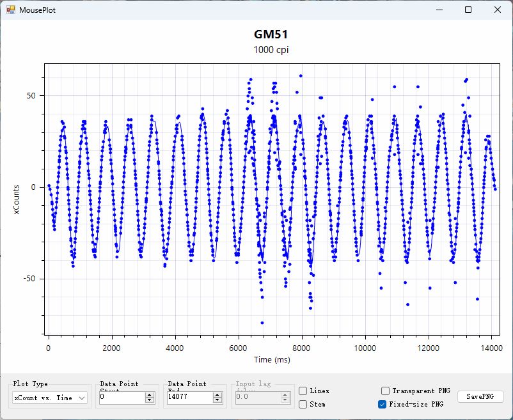Click the Input lag down arrow
Screen dimensions: 513x420
point(285,400)
